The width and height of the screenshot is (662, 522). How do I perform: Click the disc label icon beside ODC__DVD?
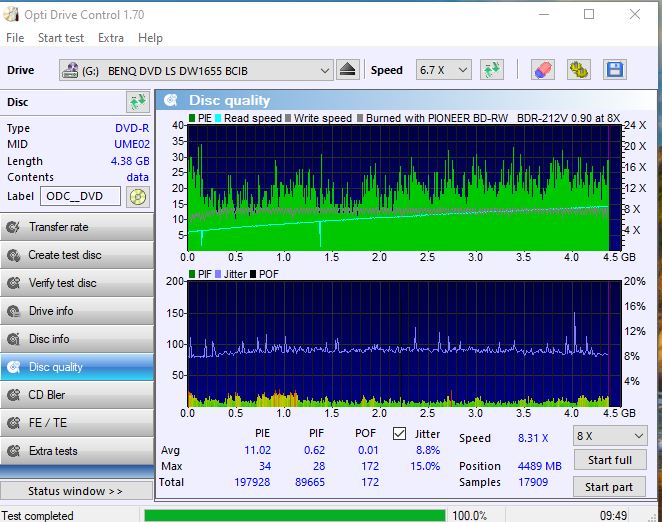pyautogui.click(x=137, y=196)
